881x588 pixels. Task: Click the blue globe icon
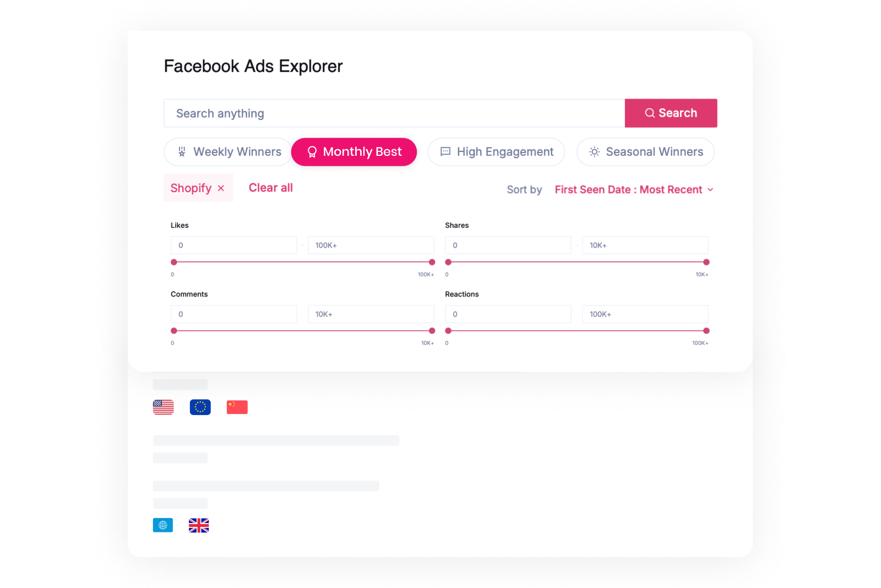[162, 525]
